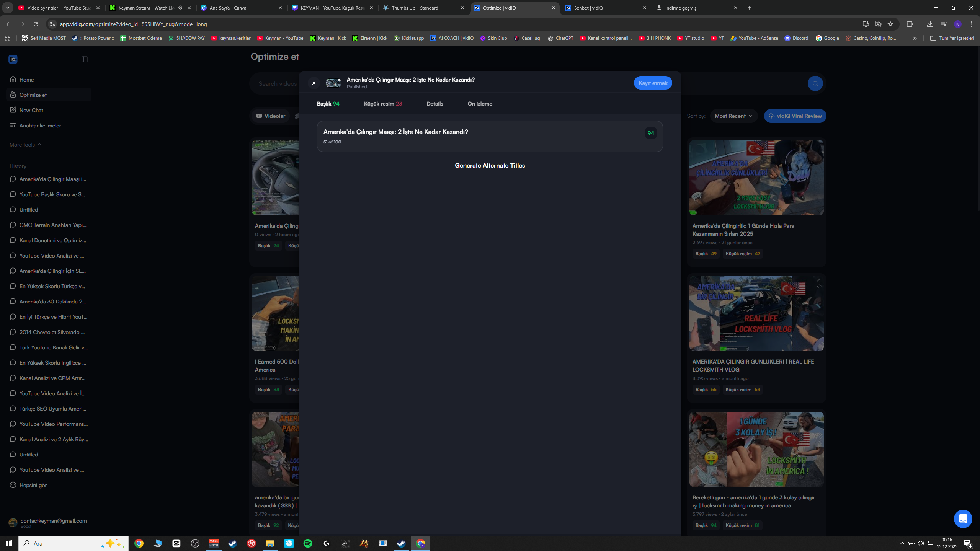Open the YouTube - AdSense bookmark

point(754,38)
